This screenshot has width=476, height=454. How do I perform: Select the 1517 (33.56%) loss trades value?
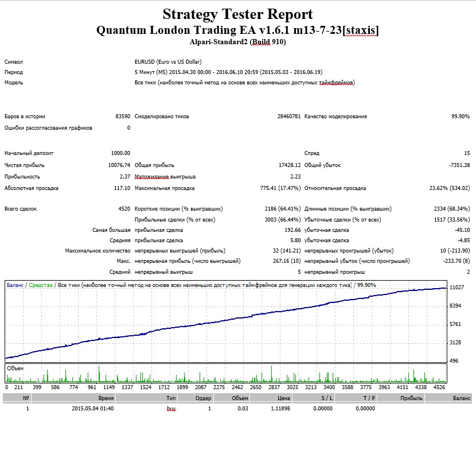(452, 220)
